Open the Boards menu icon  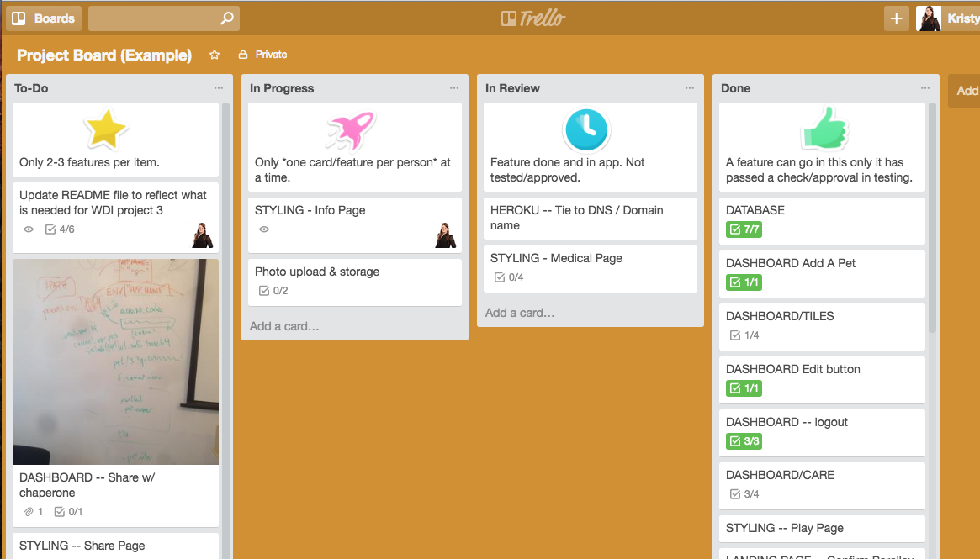(x=19, y=18)
